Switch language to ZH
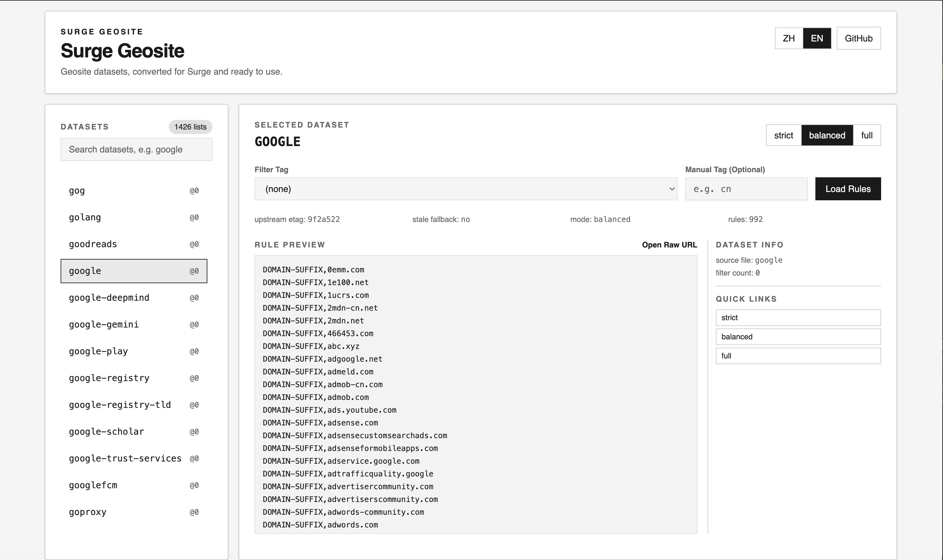943x560 pixels. click(789, 38)
